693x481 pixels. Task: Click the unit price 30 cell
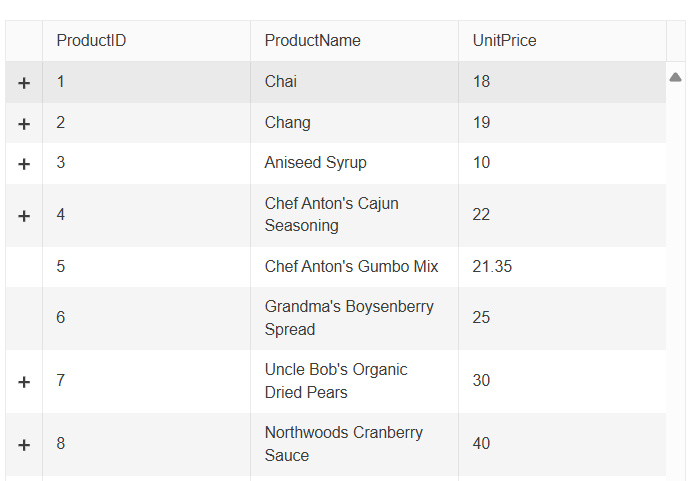pos(482,381)
